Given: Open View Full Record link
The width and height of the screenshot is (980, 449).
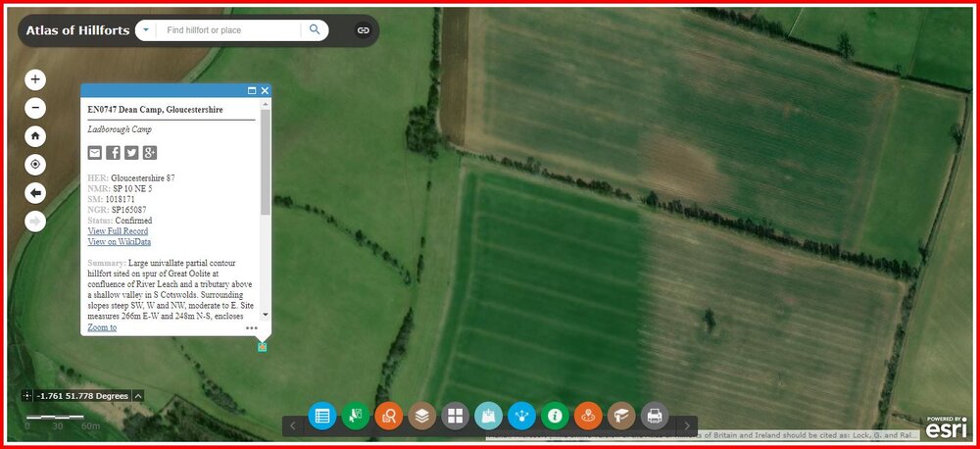Looking at the screenshot, I should click(119, 231).
